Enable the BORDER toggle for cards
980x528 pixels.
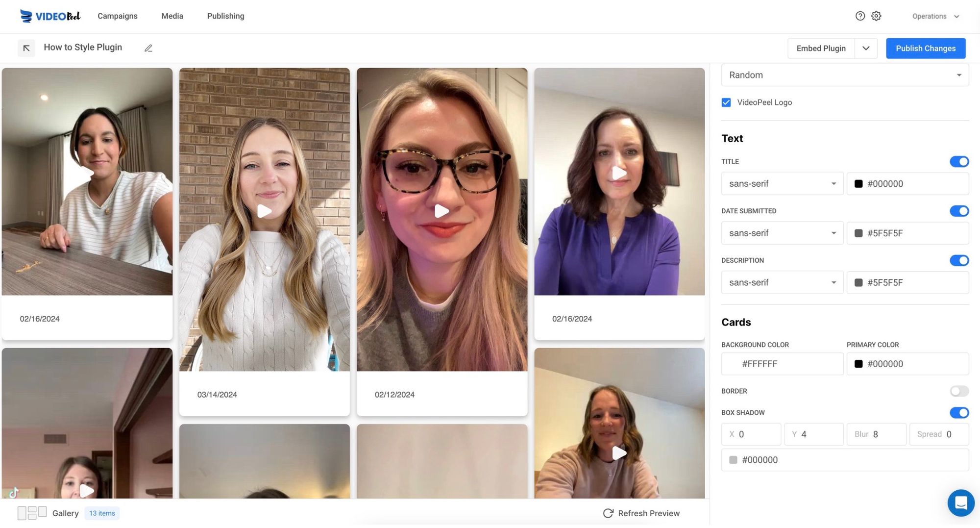[959, 391]
